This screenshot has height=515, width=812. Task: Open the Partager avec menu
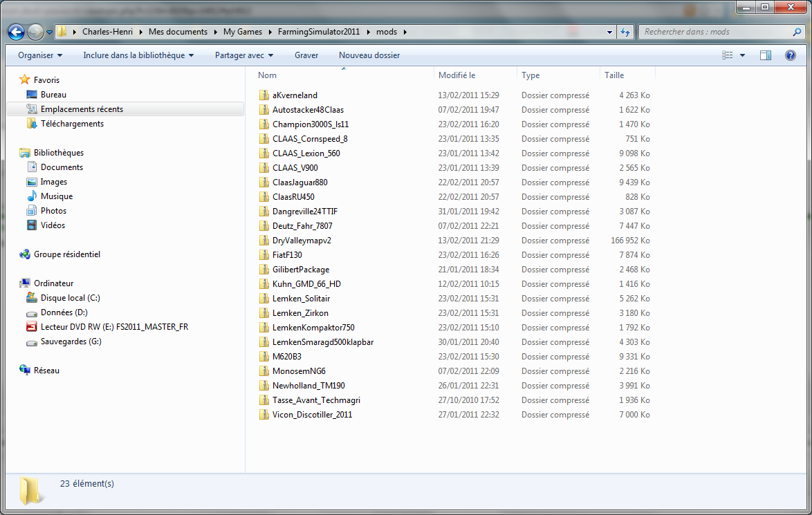(244, 55)
